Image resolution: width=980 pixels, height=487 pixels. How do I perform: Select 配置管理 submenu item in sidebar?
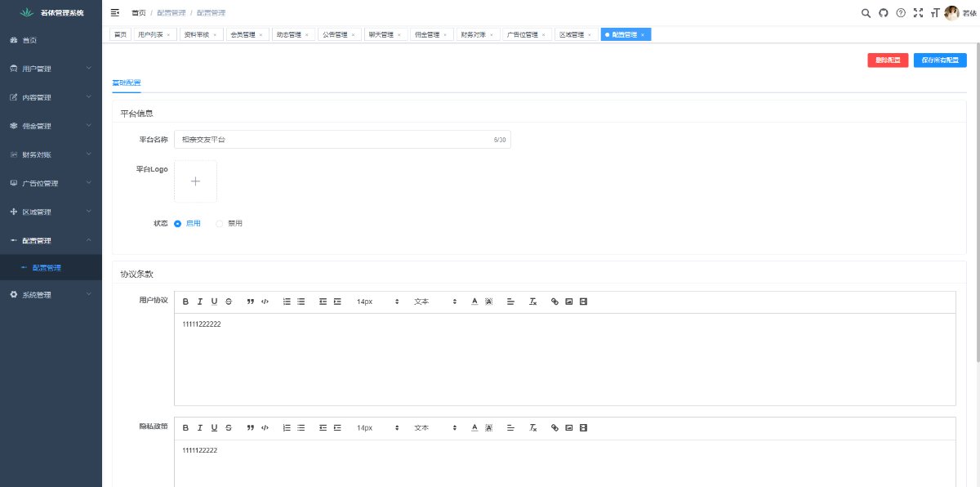coord(51,268)
